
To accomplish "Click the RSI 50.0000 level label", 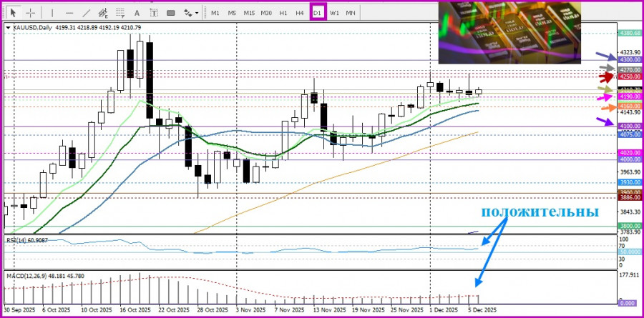I will [630, 252].
